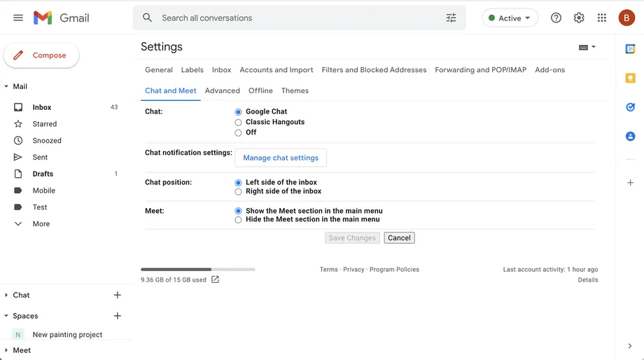This screenshot has height=360, width=644.
Task: Click the Save Changes button
Action: (352, 238)
